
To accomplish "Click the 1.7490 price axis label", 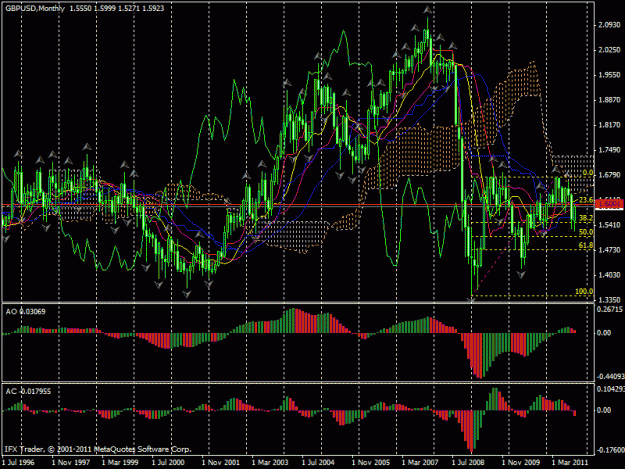I will coord(609,150).
